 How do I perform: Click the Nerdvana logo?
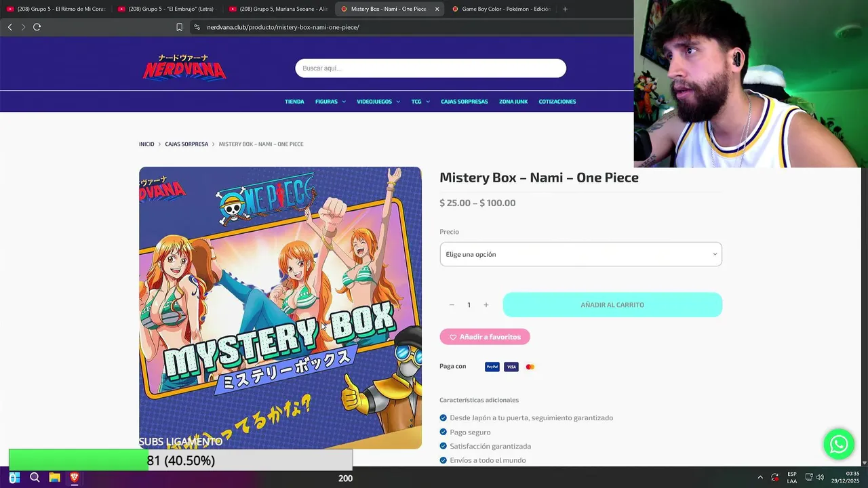pos(184,67)
